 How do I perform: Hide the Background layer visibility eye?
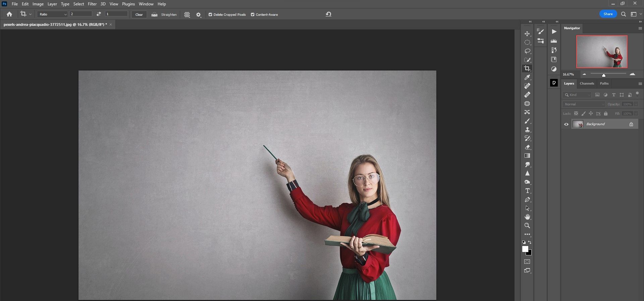(x=567, y=124)
